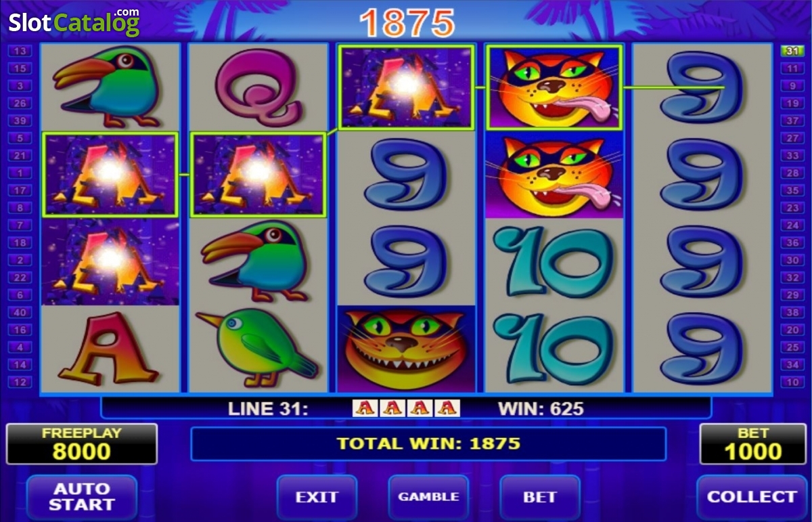The image size is (812, 522).
Task: Open the GAMBLE feature
Action: pos(428,497)
